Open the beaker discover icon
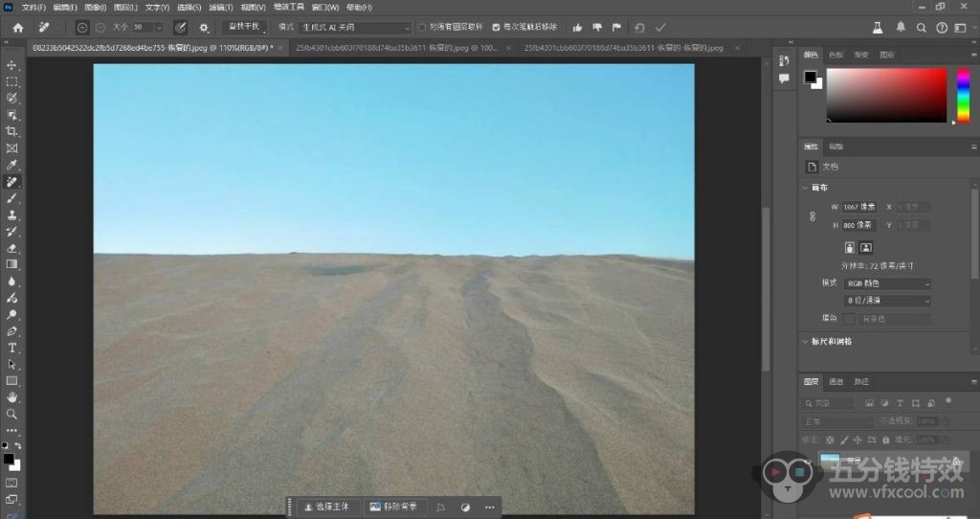Viewport: 980px width, 519px height. (879, 28)
